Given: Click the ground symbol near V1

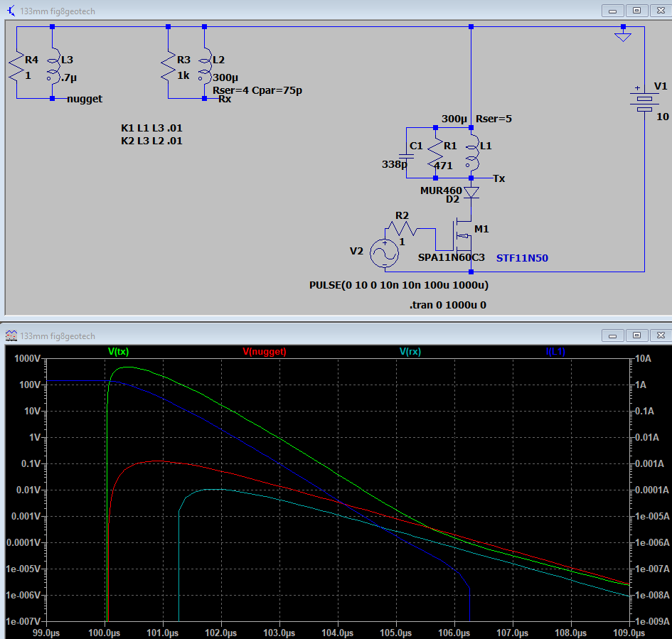Looking at the screenshot, I should click(x=622, y=36).
